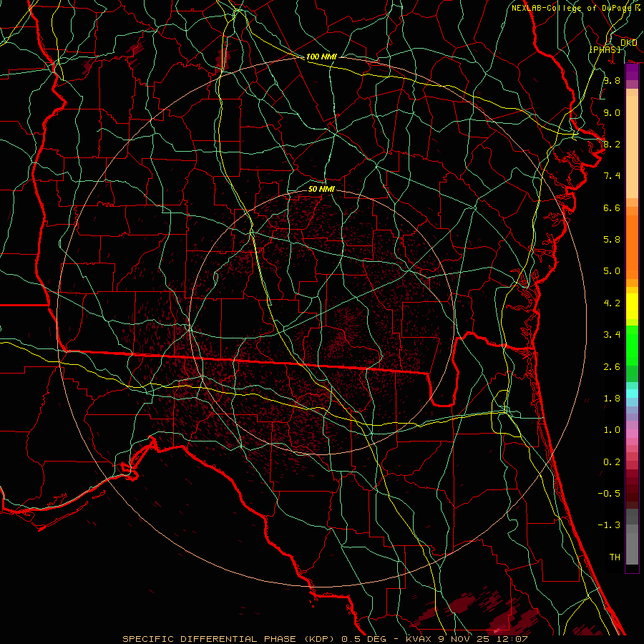Viewport: 644px width, 644px height.
Task: Select the yellow color band near 4.2
Action: coord(632,304)
